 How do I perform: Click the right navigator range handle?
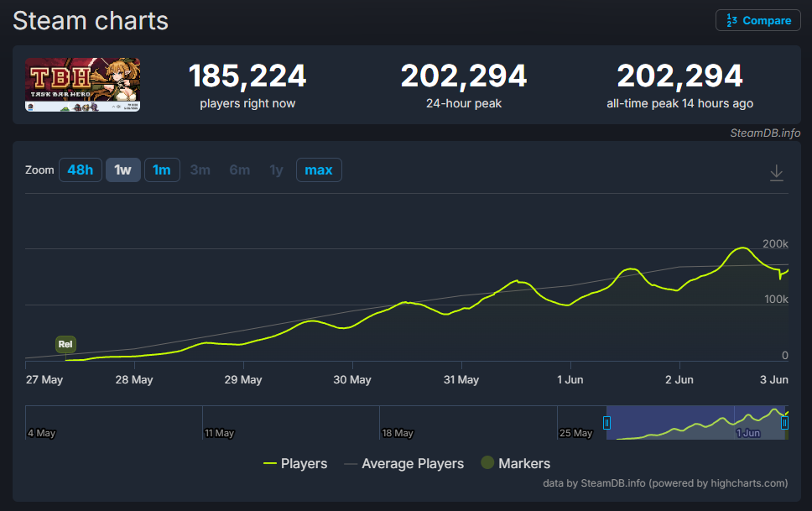tap(784, 423)
